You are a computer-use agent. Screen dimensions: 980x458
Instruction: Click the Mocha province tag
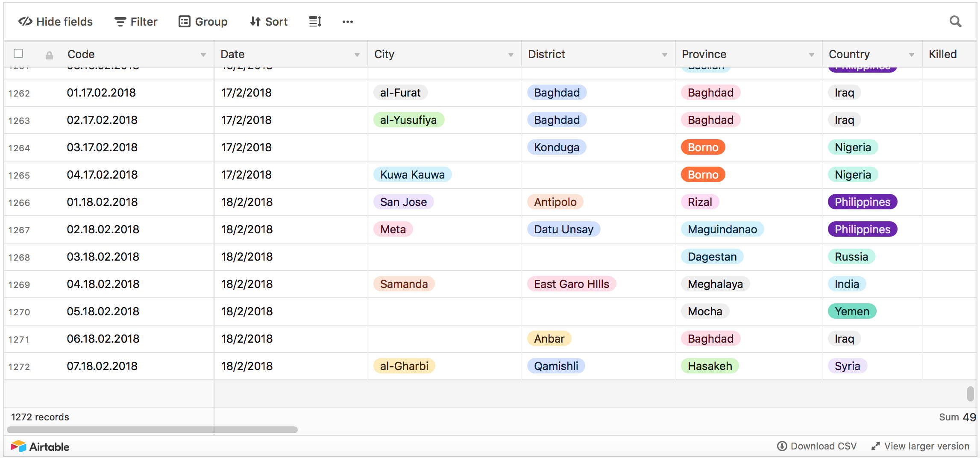(705, 311)
